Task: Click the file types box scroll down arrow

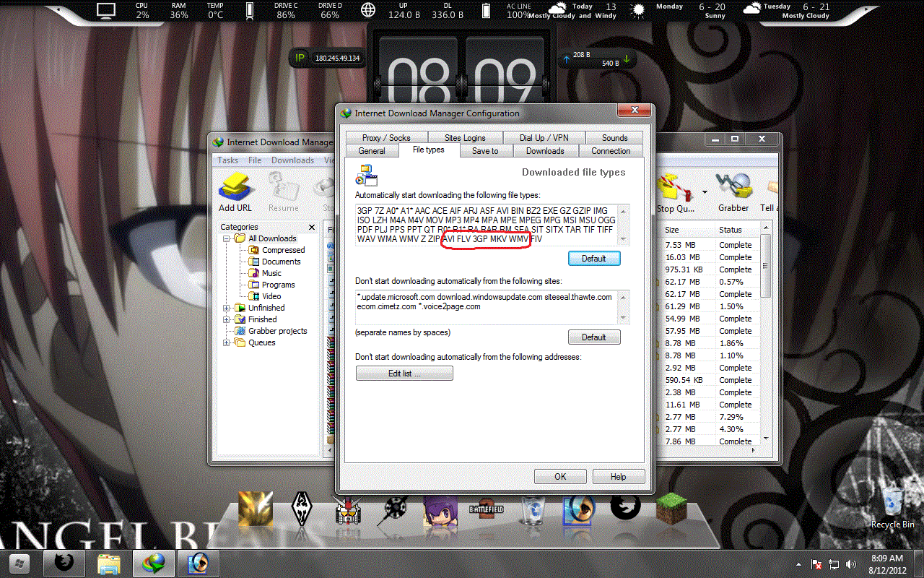Action: point(624,239)
